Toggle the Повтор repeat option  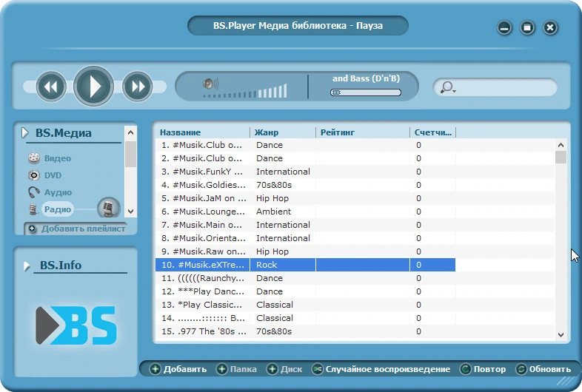click(483, 369)
